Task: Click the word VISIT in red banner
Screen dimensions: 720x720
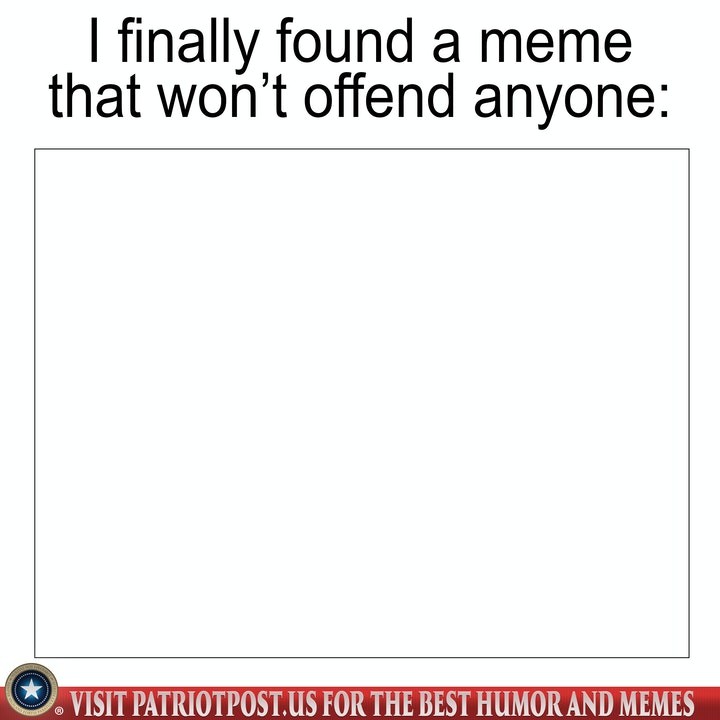Action: 99,704
